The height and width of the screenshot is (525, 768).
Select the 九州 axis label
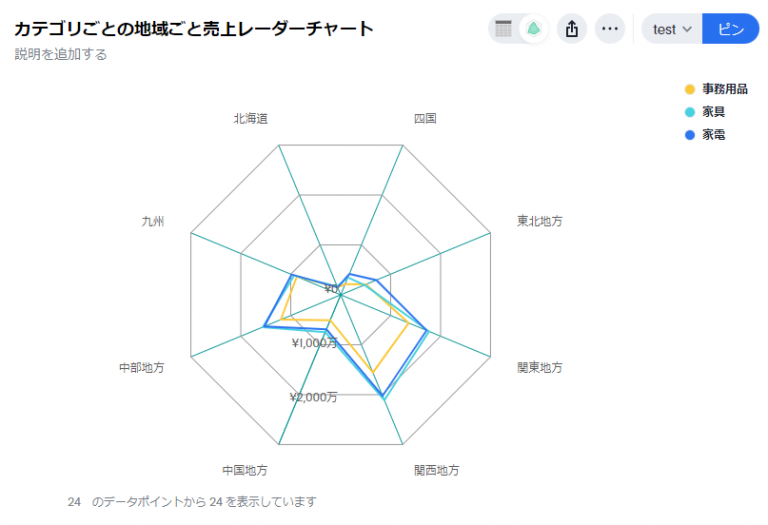153,221
